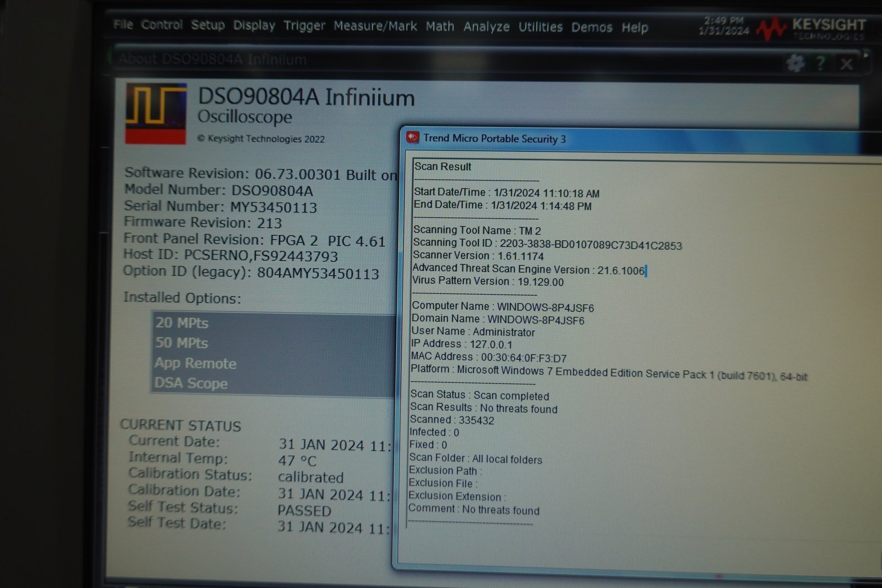The image size is (882, 588).
Task: Click the Advanced Threat Scan Engine Version line
Action: coord(529,269)
